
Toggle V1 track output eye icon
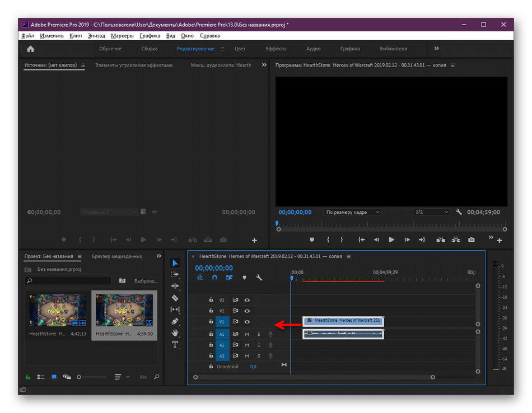247,322
